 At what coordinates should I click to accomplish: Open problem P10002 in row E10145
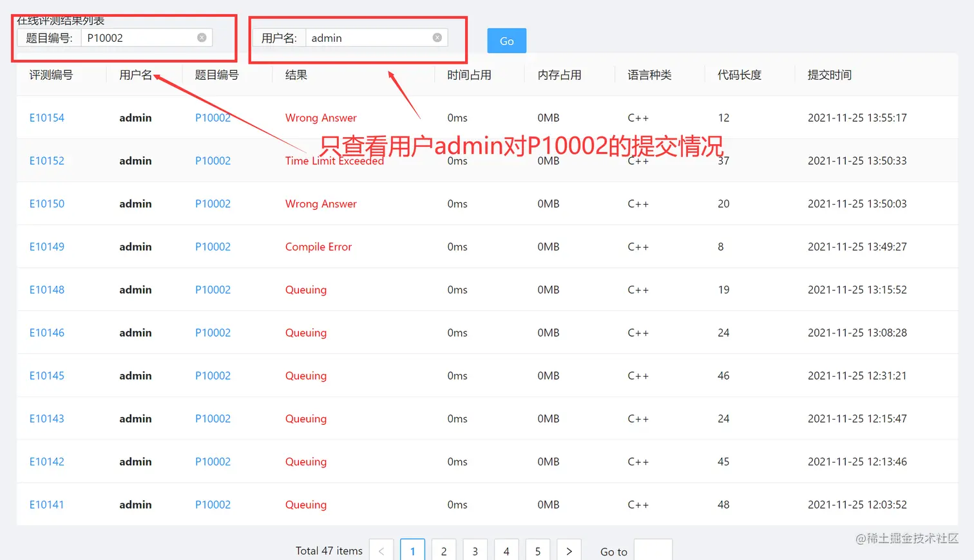(213, 376)
